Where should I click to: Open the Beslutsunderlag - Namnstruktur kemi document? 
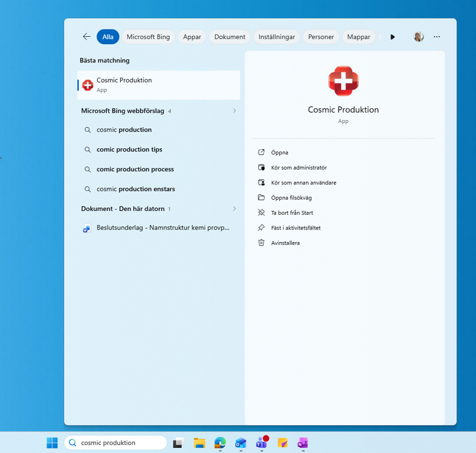point(158,228)
